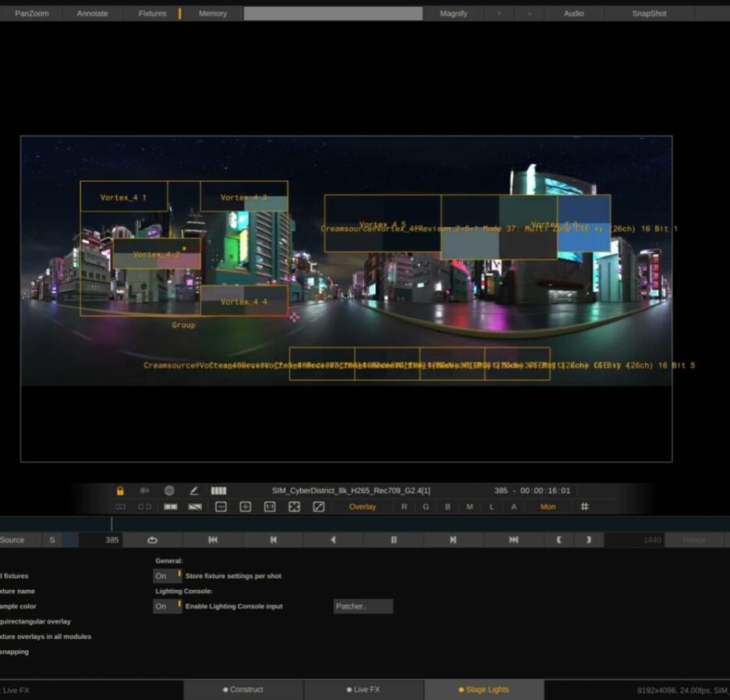Open the Magnify down arrow

[499, 13]
